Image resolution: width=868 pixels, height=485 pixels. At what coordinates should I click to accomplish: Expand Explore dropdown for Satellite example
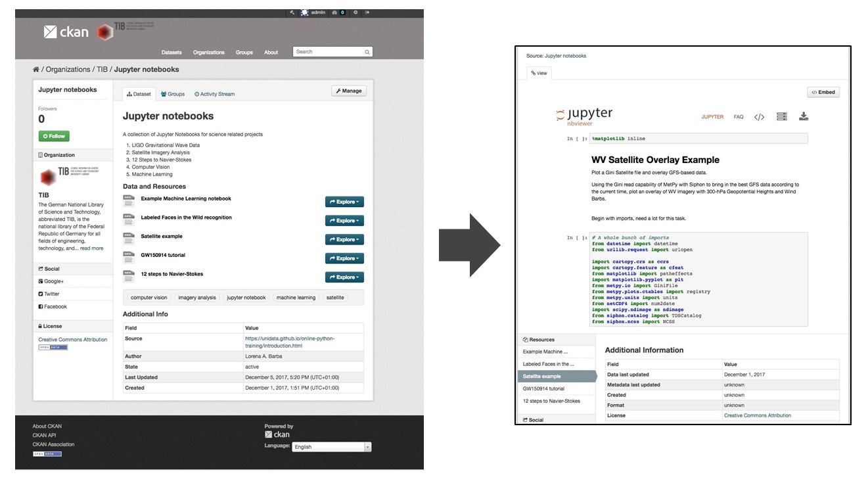[x=344, y=240]
